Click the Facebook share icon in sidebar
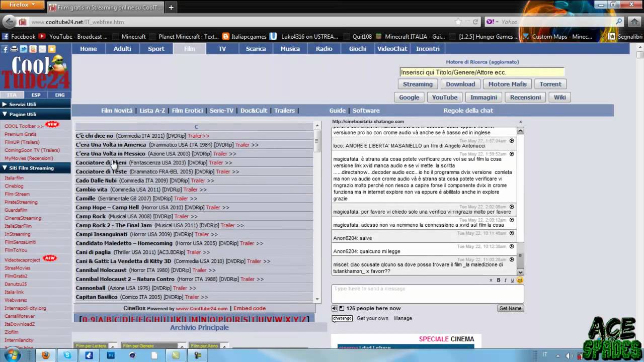 click(5, 49)
